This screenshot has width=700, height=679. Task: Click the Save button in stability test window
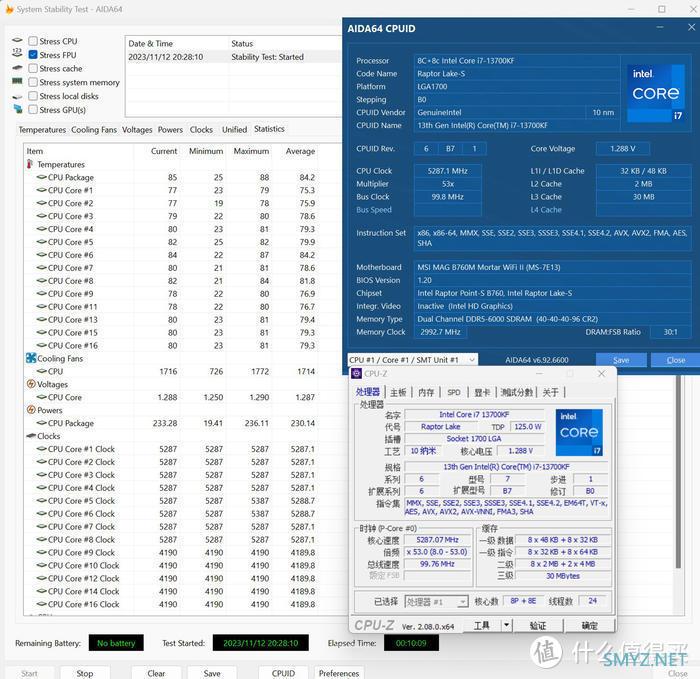212,673
